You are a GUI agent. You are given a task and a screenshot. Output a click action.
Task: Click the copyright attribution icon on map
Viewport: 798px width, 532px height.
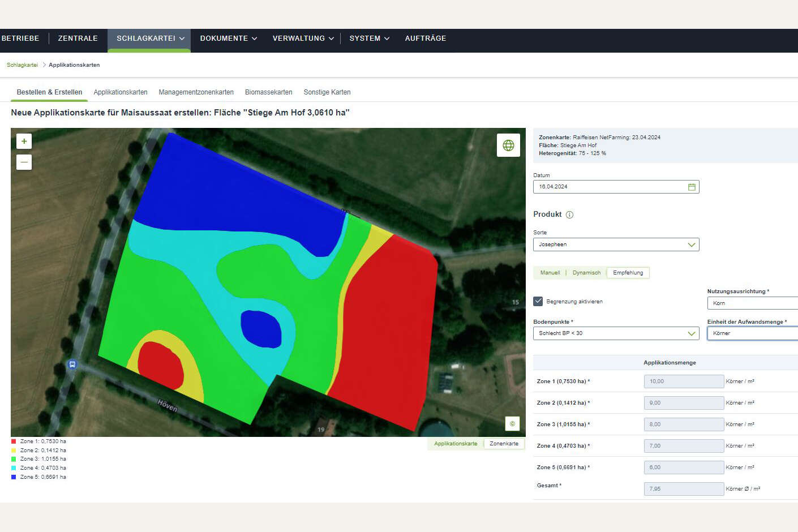coord(512,423)
